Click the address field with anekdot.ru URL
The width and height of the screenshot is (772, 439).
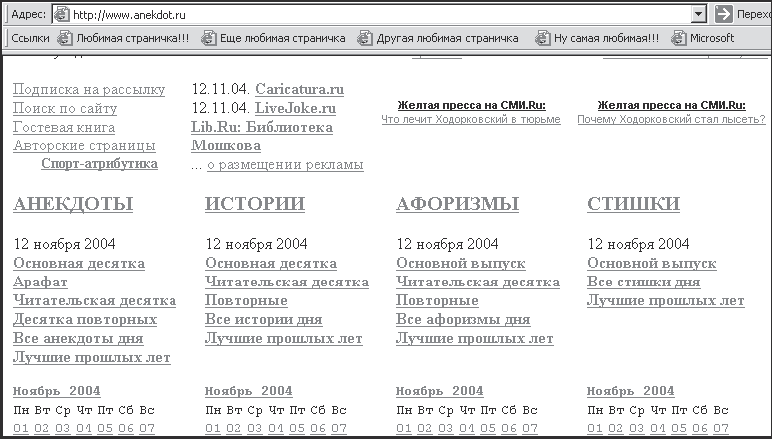(x=379, y=14)
